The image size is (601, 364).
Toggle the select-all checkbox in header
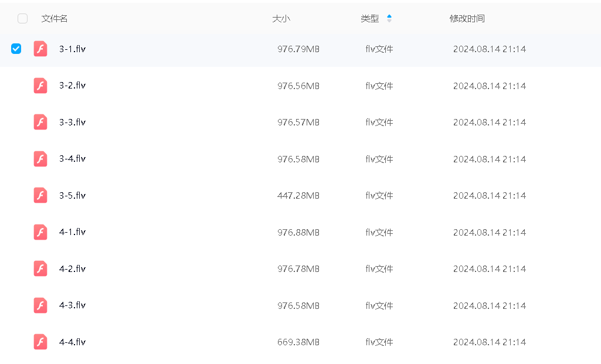23,19
